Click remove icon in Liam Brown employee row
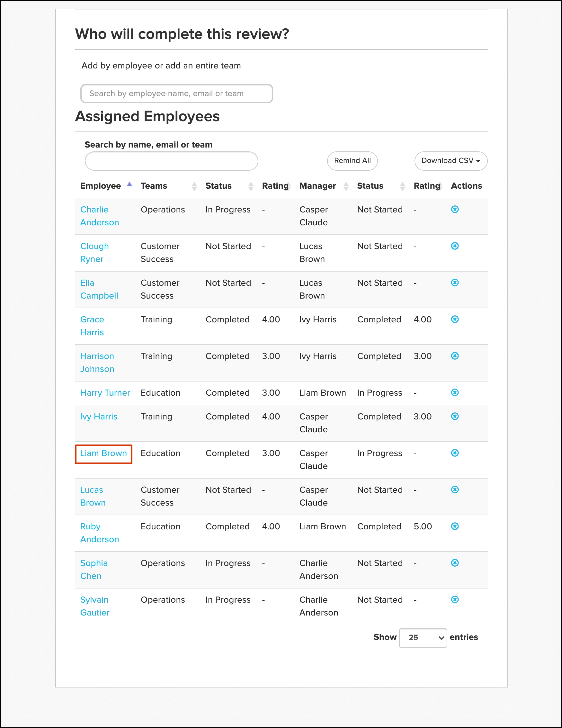562x728 pixels. point(455,453)
